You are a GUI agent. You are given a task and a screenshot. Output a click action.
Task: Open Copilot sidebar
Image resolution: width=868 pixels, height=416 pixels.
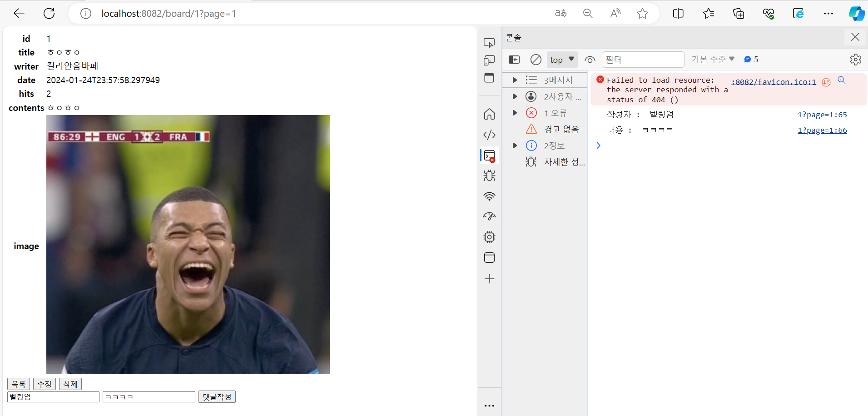point(857,14)
